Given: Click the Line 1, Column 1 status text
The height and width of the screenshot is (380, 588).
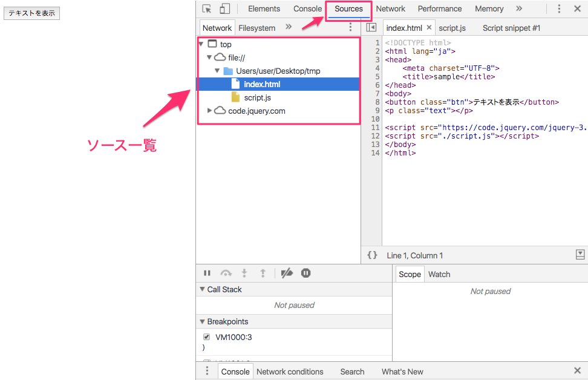Looking at the screenshot, I should pos(415,255).
